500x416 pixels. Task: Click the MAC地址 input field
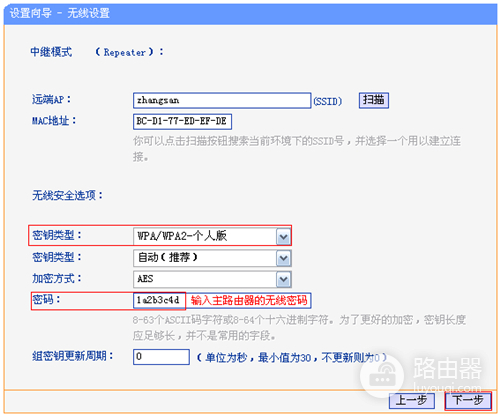point(182,121)
